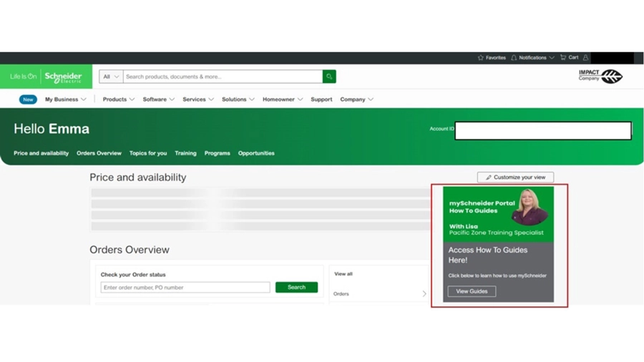644x362 pixels.
Task: Expand the Homeowner menu
Action: [x=283, y=99]
